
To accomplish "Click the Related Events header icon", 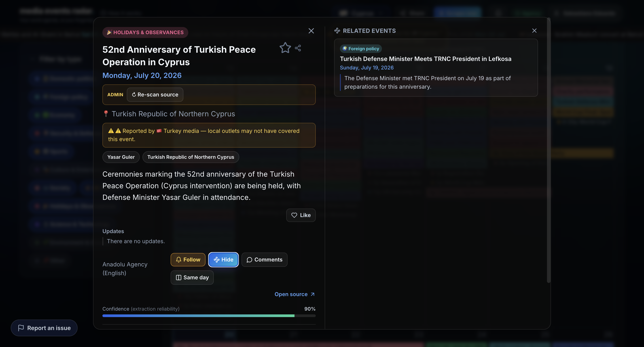I will (x=337, y=31).
